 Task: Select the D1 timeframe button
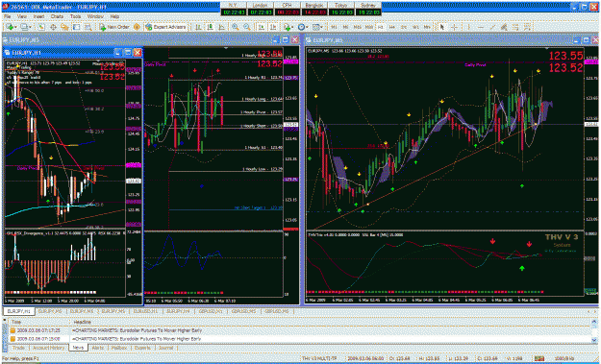[404, 27]
